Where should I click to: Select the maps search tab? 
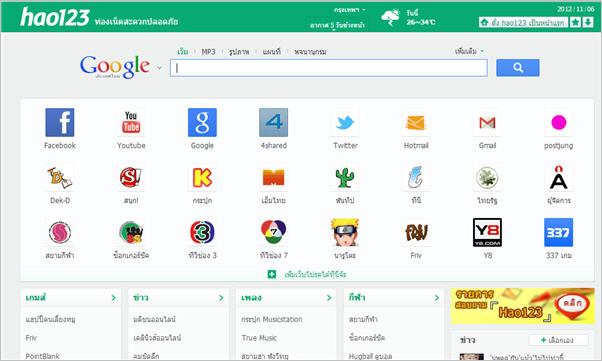pos(271,51)
